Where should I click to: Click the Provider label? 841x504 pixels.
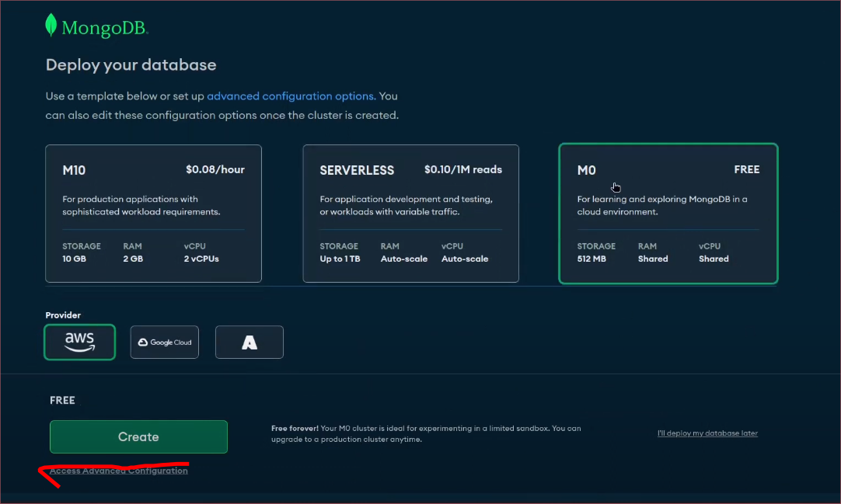coord(63,315)
